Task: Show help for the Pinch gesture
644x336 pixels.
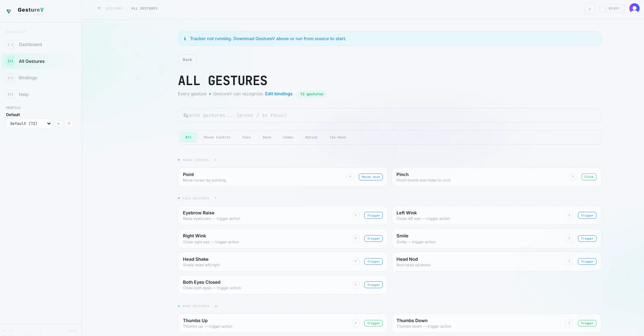Action: click(x=573, y=177)
